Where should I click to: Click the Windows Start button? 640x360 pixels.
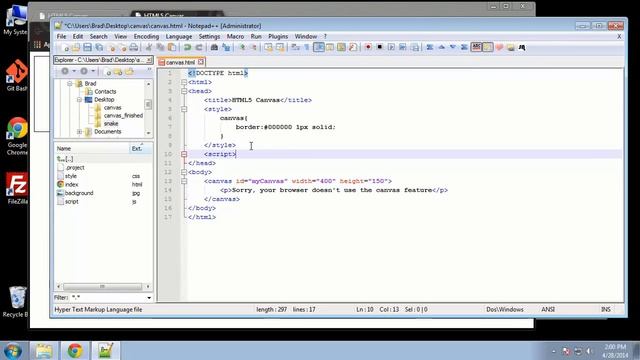click(13, 351)
